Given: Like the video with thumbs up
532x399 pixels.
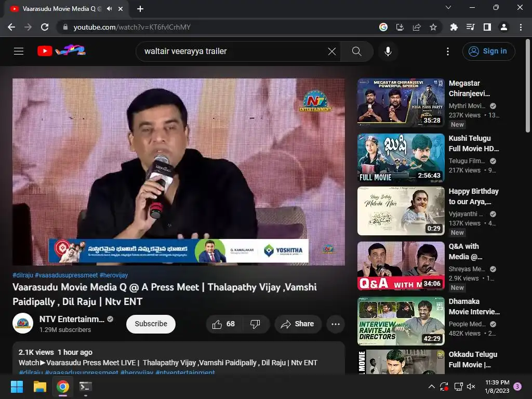Looking at the screenshot, I should pyautogui.click(x=224, y=324).
